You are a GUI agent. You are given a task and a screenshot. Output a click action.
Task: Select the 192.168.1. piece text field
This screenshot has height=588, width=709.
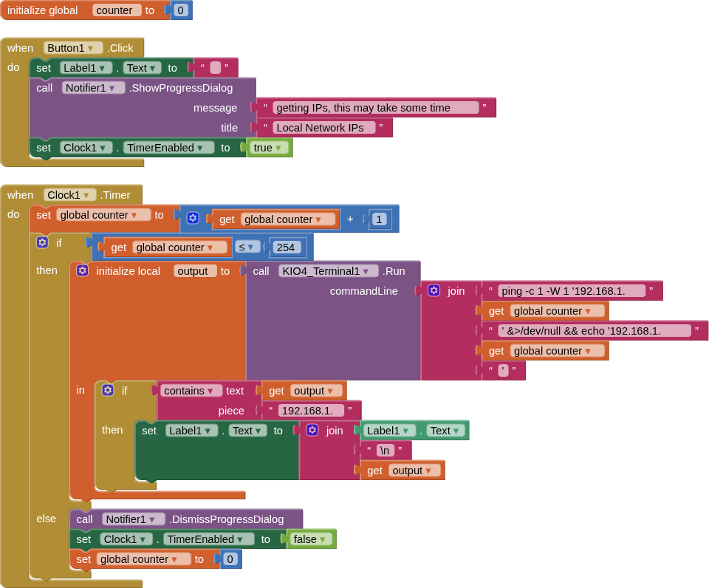click(311, 410)
